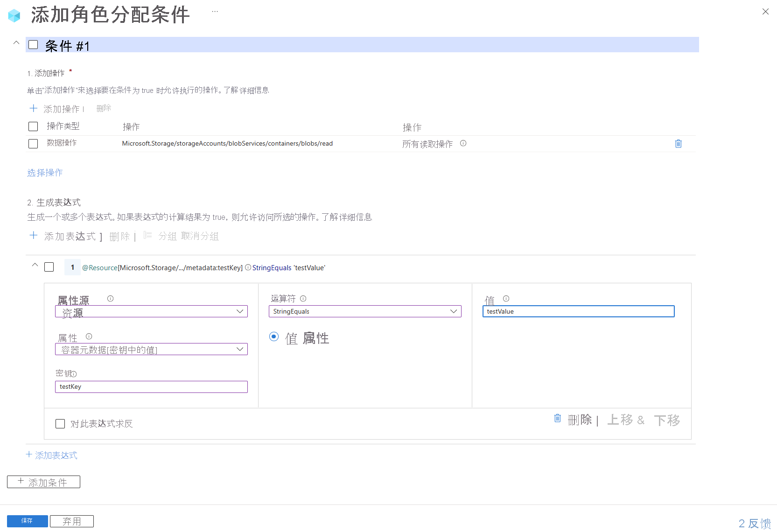Open the 属性源 dropdown showing 资源

click(x=151, y=311)
